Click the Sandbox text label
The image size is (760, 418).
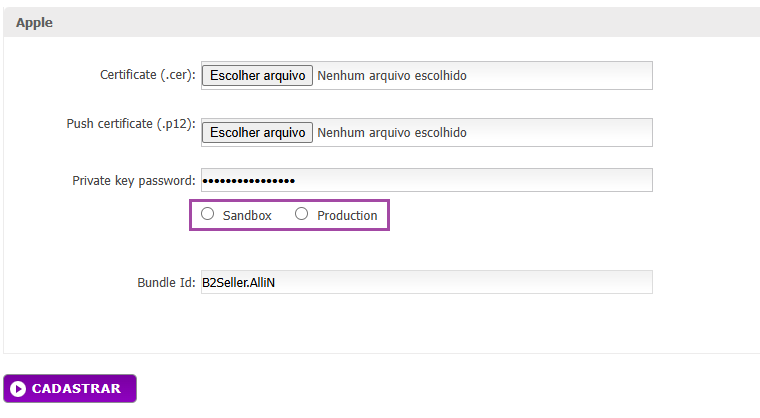[x=247, y=215]
